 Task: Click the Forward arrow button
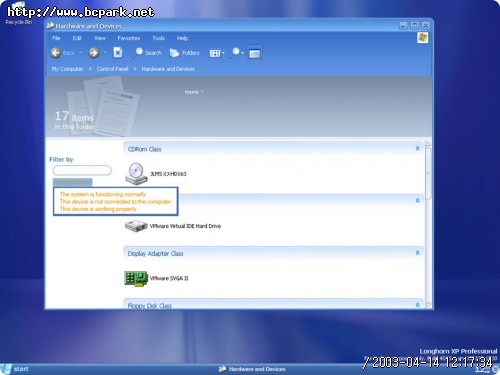(x=94, y=53)
